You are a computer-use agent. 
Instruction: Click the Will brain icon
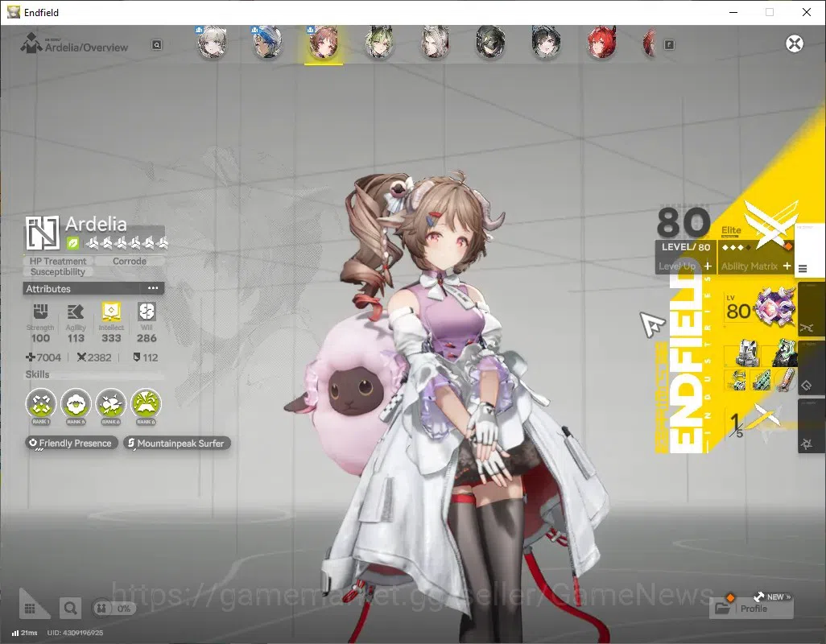pyautogui.click(x=147, y=312)
